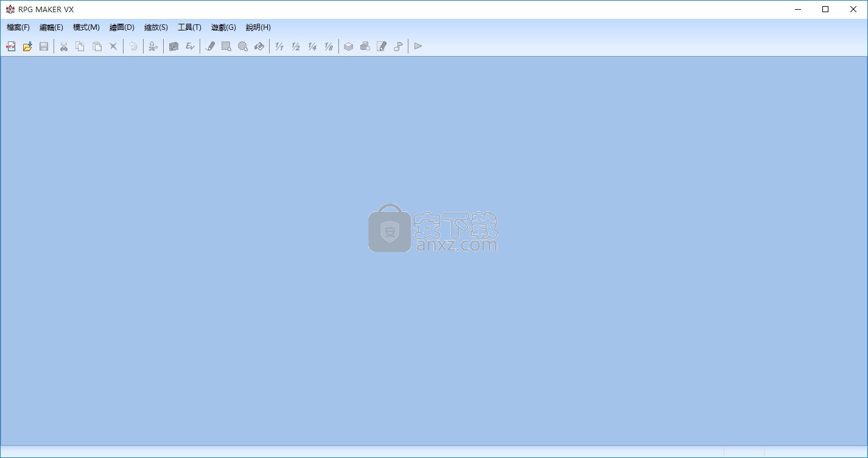The height and width of the screenshot is (458, 868).
Task: Click the character figure icon beside Undo
Action: point(153,46)
